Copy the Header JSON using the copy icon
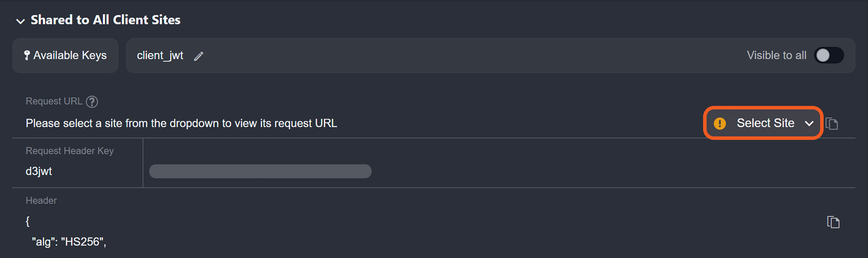868x258 pixels. point(833,222)
